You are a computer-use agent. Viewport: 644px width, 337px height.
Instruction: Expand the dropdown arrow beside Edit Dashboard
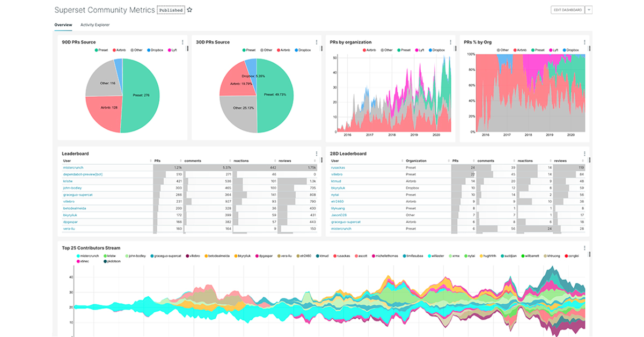[x=589, y=10]
